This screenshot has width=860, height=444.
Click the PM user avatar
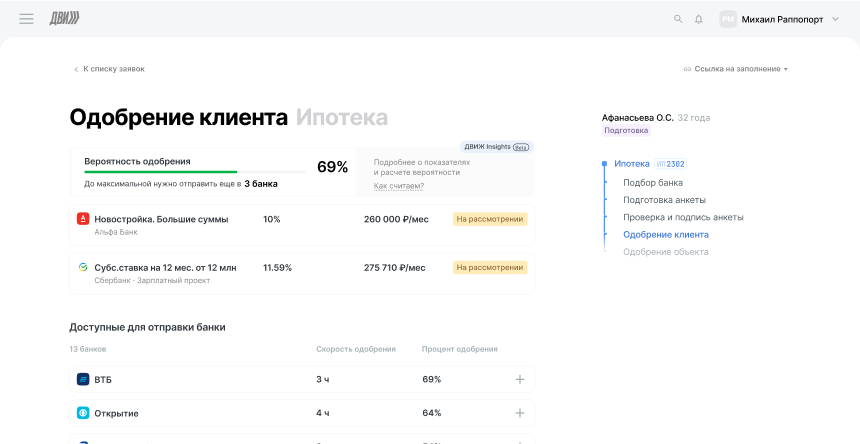point(728,19)
